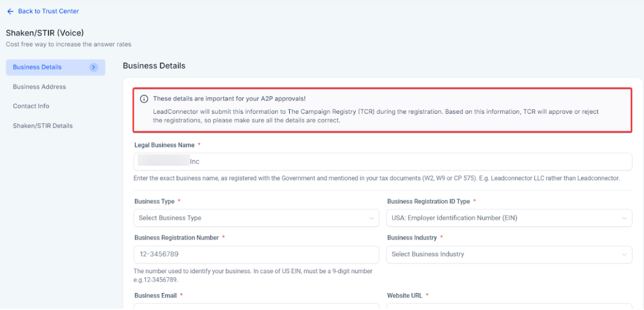
Task: Go to Shaken/STIR Details section
Action: pyautogui.click(x=43, y=126)
